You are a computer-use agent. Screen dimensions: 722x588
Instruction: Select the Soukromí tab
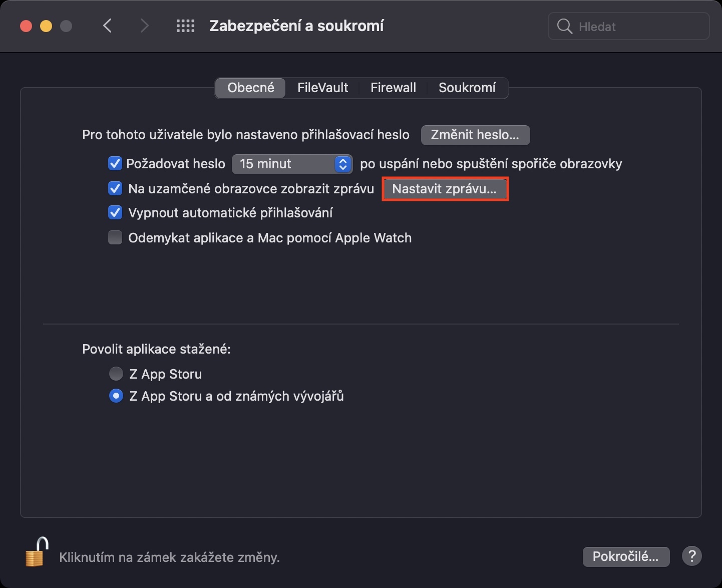[467, 88]
